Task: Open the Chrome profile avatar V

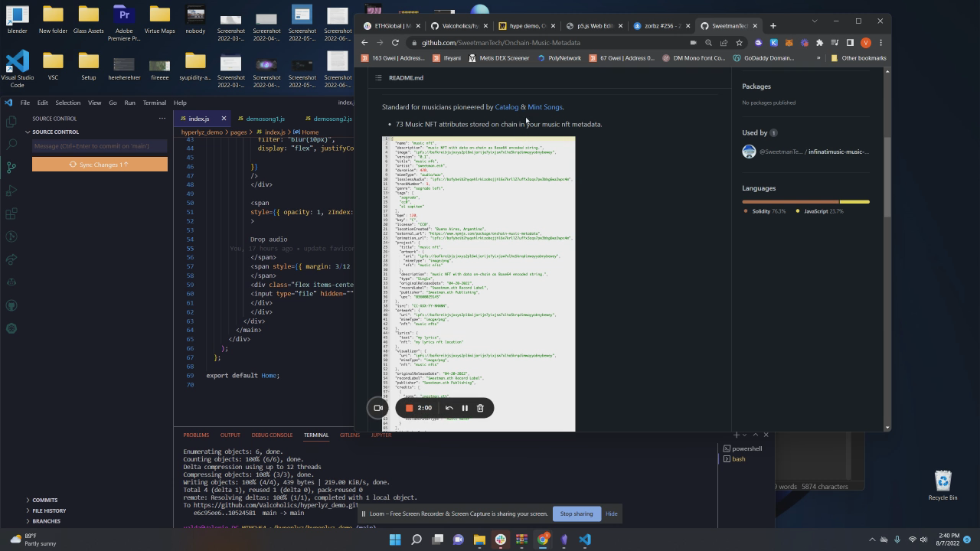Action: (x=866, y=43)
